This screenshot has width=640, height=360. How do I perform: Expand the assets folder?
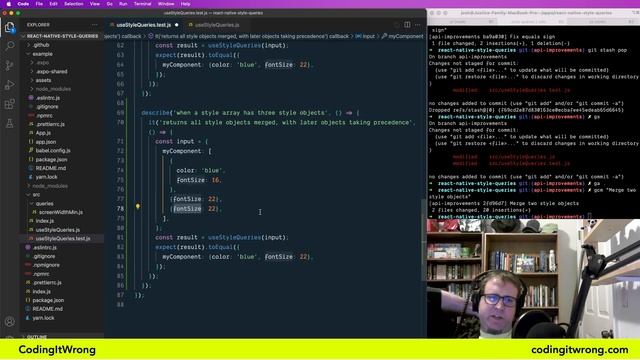[43, 80]
